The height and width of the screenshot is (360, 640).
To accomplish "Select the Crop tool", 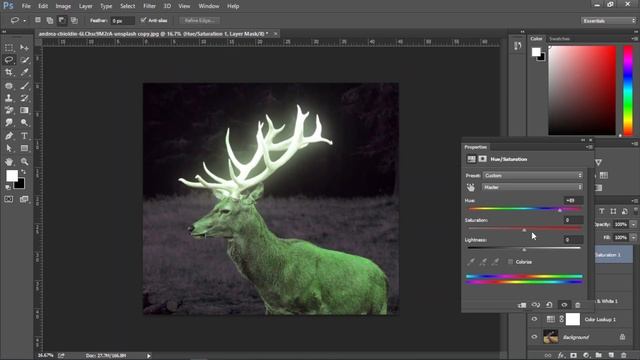I will click(x=9, y=72).
